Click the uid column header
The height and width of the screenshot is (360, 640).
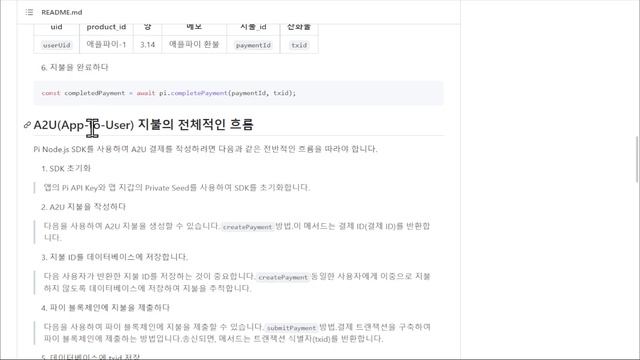pos(56,27)
